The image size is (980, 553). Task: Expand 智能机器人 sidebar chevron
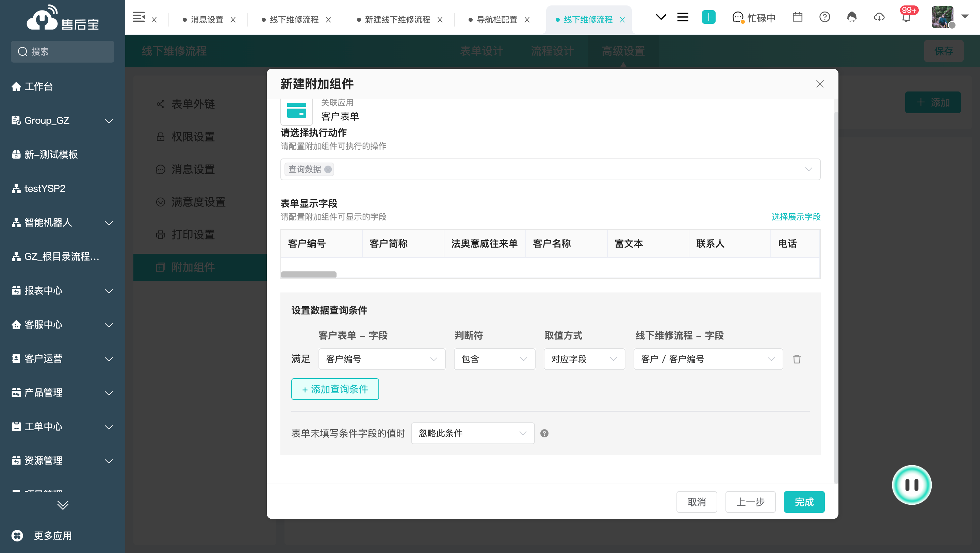[x=109, y=223]
